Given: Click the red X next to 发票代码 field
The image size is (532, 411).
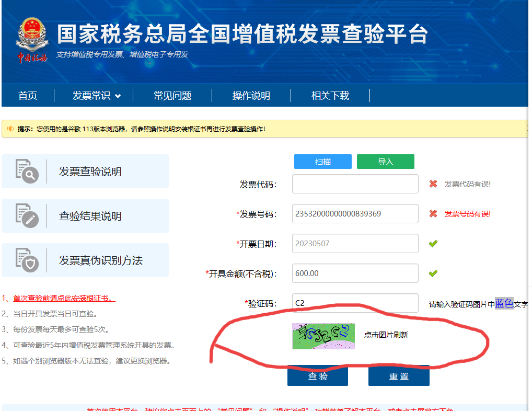Looking at the screenshot, I should click(433, 184).
